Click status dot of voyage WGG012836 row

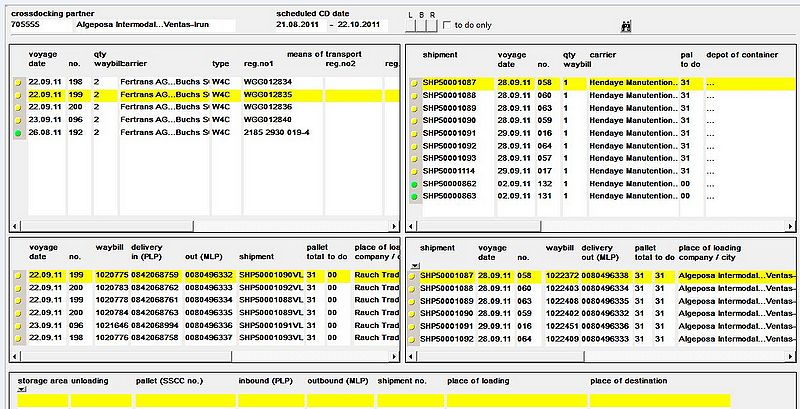click(18, 108)
